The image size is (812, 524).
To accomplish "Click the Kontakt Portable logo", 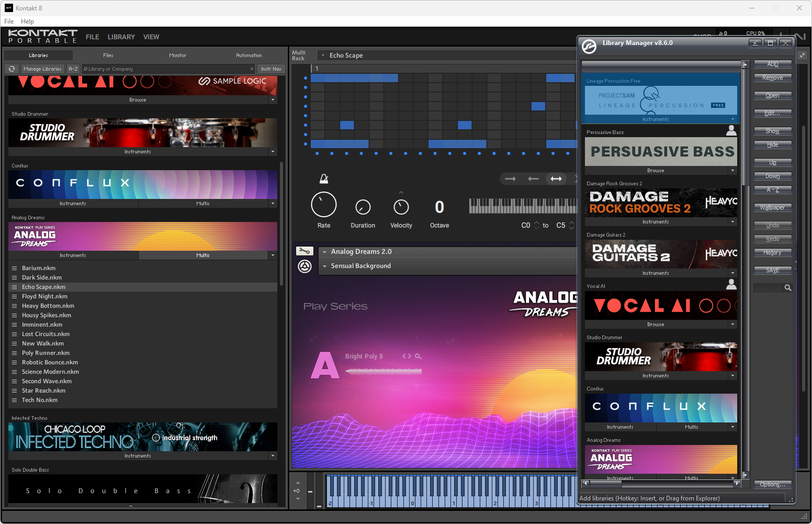I will [42, 36].
